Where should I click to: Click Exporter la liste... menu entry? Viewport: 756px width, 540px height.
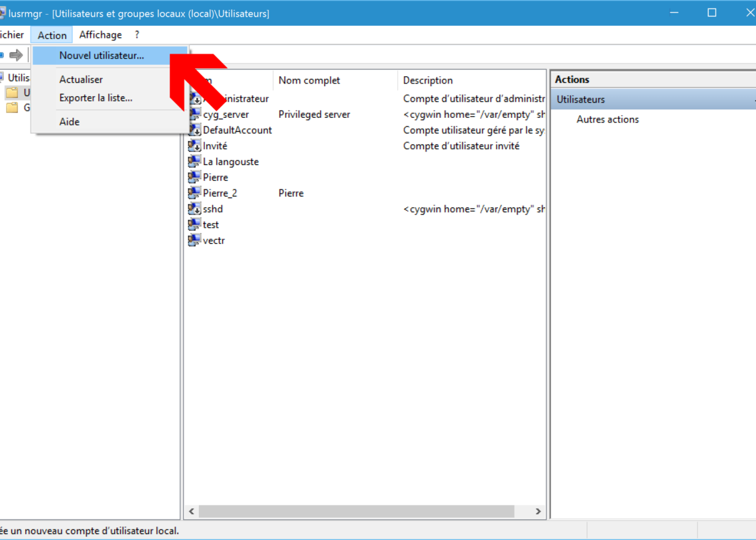pos(95,98)
